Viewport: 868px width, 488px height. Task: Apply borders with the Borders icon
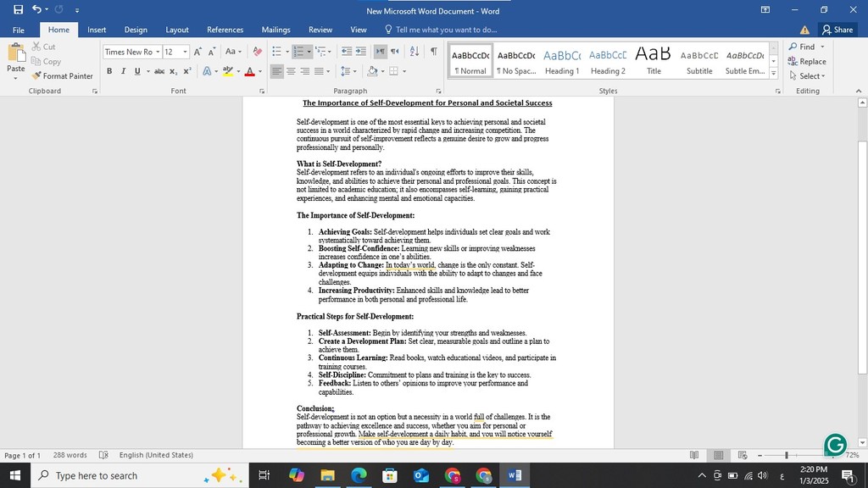tap(393, 71)
